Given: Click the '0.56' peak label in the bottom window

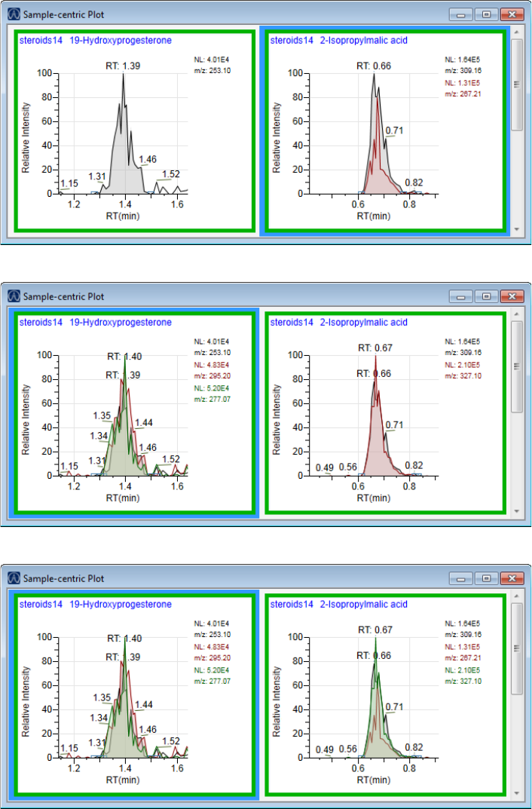Looking at the screenshot, I should (x=348, y=749).
